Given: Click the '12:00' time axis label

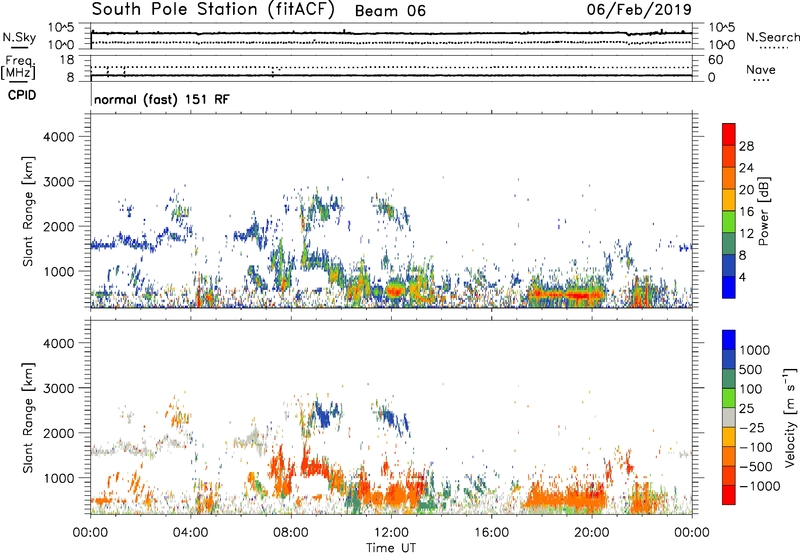Looking at the screenshot, I should (x=391, y=533).
